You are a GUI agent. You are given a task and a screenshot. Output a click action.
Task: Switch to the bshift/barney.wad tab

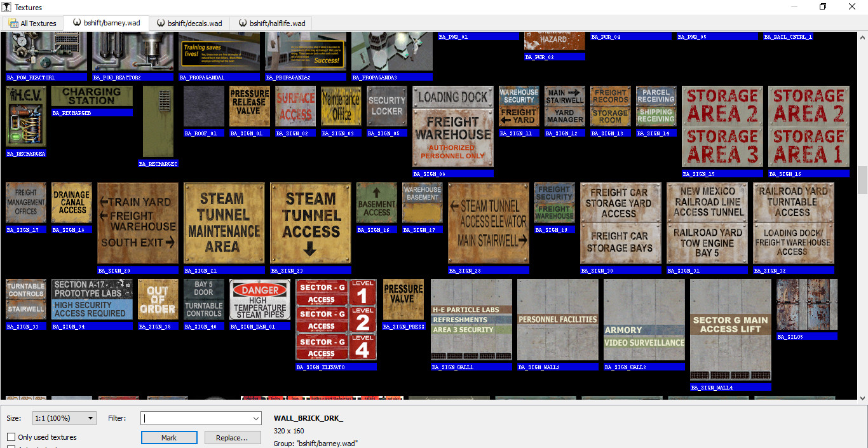[107, 23]
